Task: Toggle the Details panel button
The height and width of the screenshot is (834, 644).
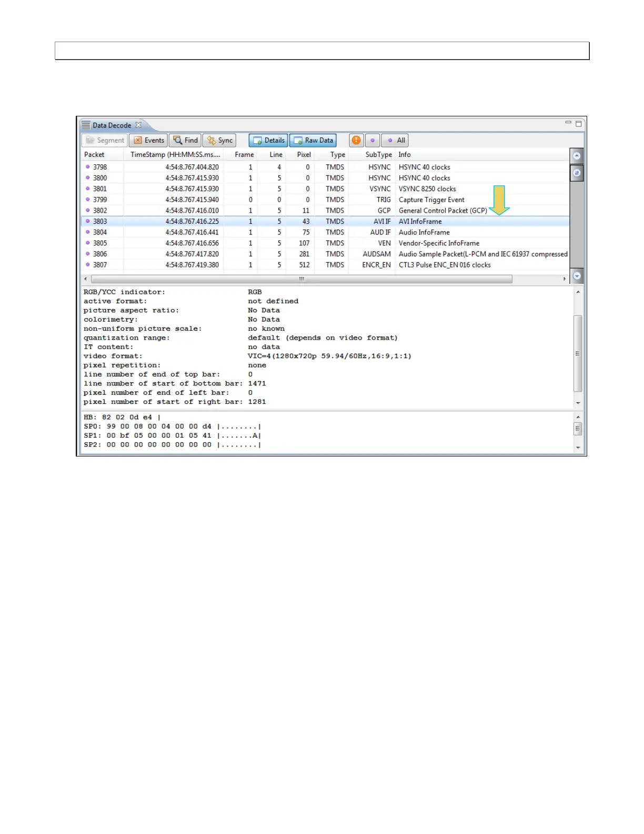Action: point(268,141)
